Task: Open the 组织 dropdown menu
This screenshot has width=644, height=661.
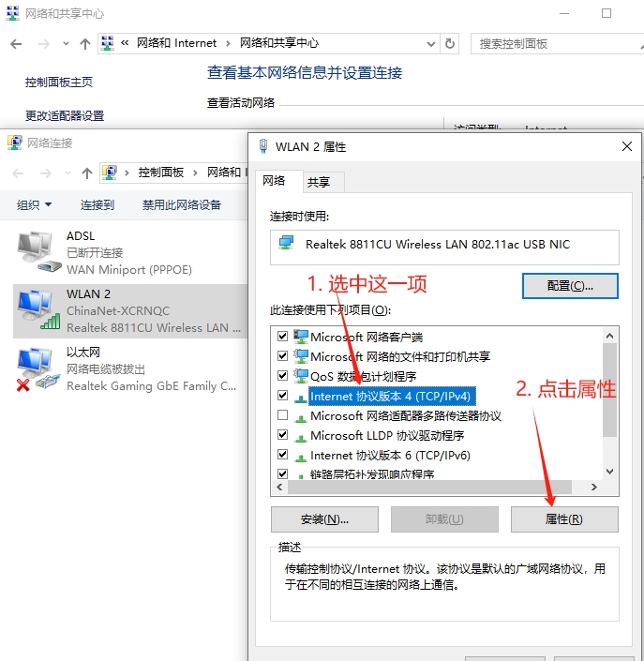Action: point(34,205)
